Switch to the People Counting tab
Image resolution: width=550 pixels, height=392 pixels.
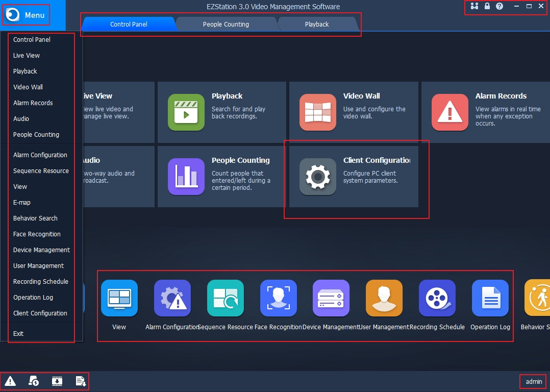tap(226, 24)
